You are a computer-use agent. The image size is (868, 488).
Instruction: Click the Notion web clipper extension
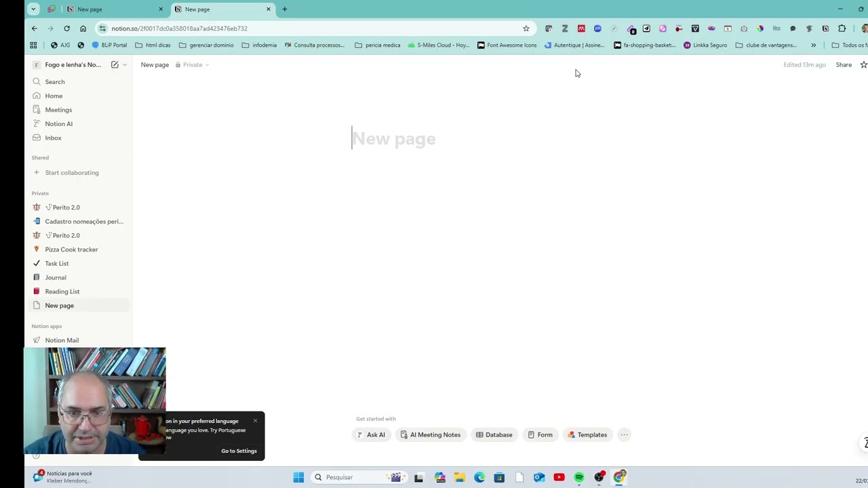(825, 28)
